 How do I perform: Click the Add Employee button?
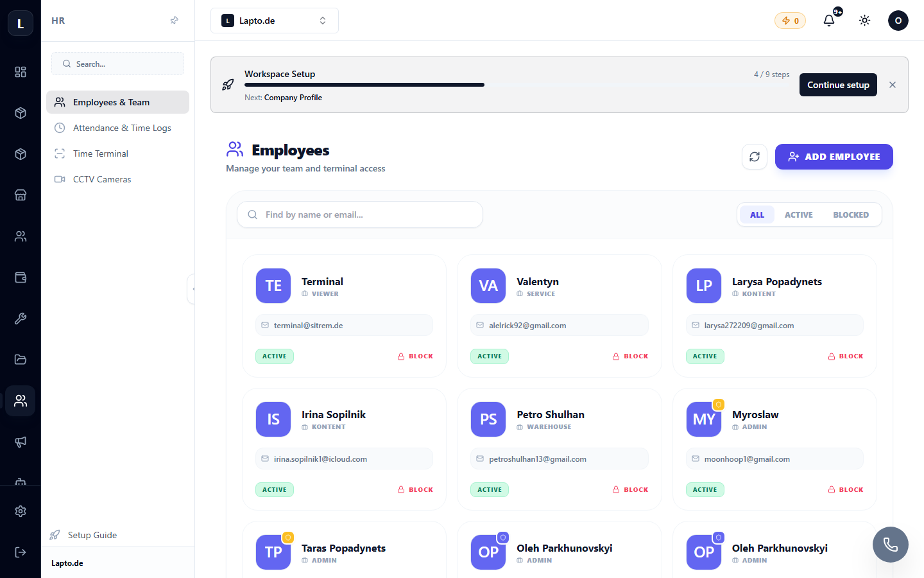coord(834,157)
